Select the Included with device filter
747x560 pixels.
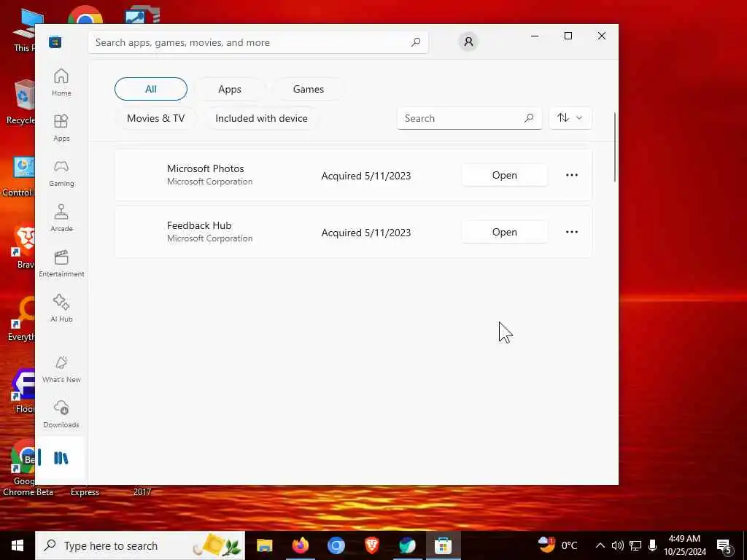(262, 118)
